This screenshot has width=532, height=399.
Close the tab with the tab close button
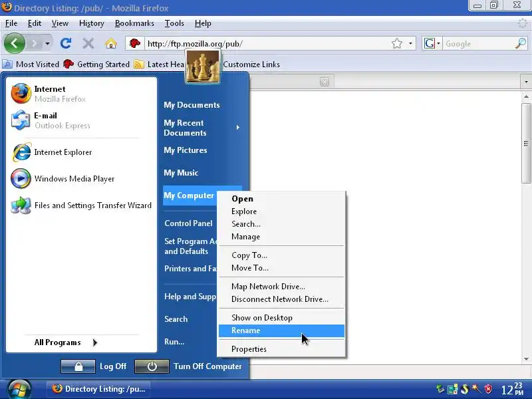tap(325, 82)
